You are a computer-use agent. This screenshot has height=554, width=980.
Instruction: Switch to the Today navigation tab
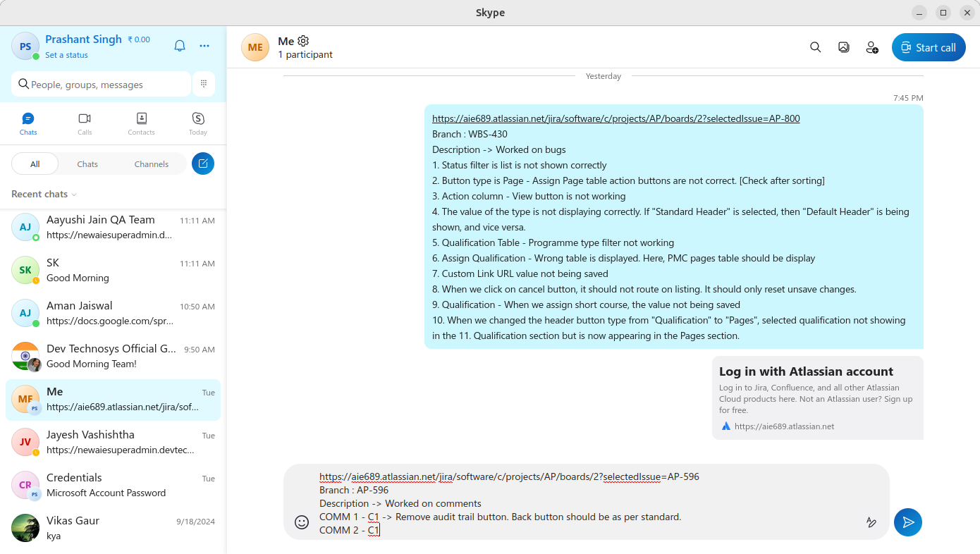198,123
